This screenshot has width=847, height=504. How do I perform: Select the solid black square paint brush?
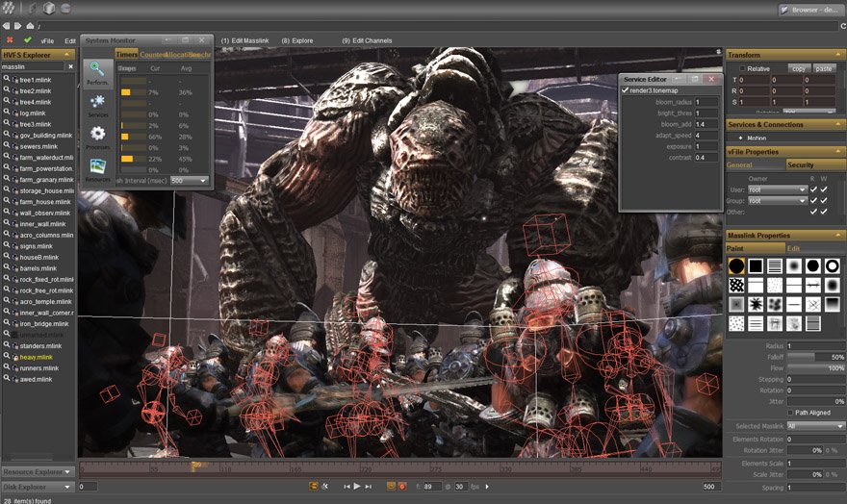pos(756,266)
